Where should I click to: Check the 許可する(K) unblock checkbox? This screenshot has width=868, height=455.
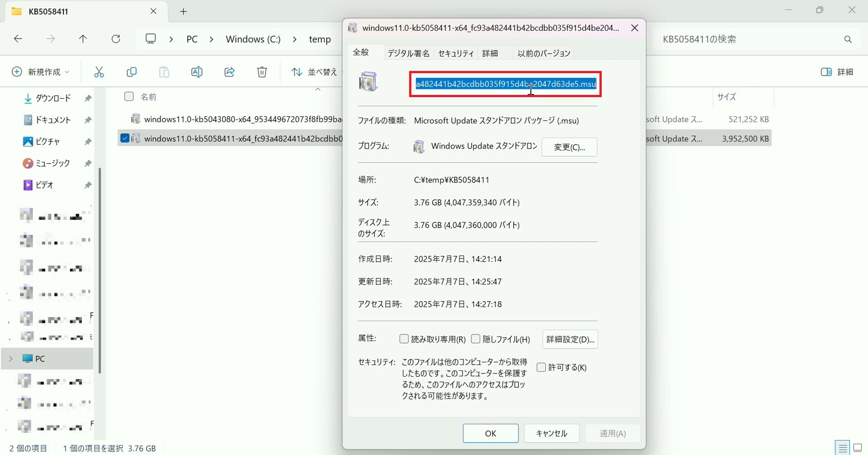click(x=541, y=367)
